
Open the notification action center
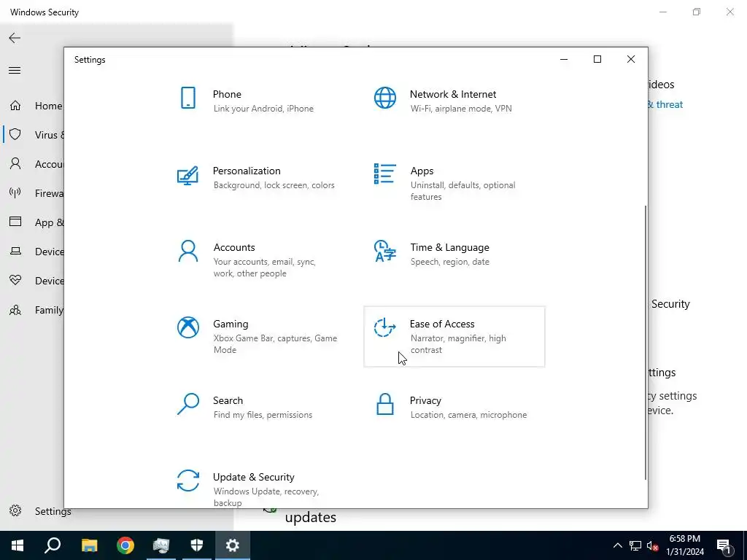point(724,545)
